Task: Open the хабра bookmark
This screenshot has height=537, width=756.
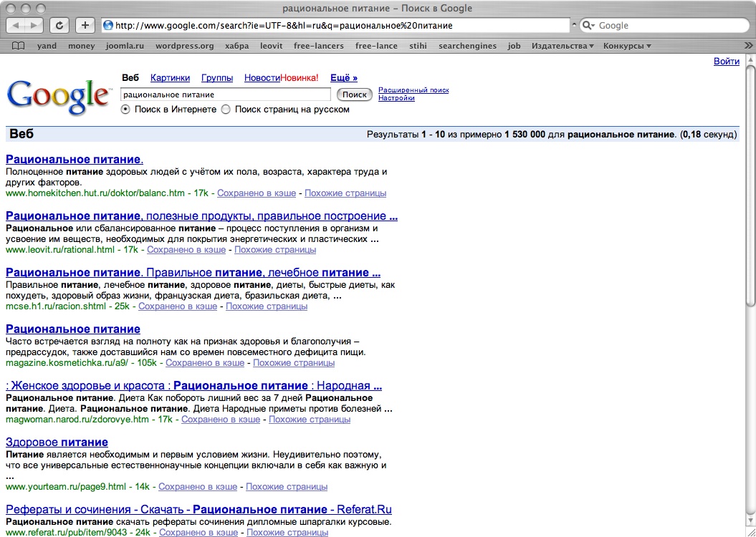Action: (236, 47)
